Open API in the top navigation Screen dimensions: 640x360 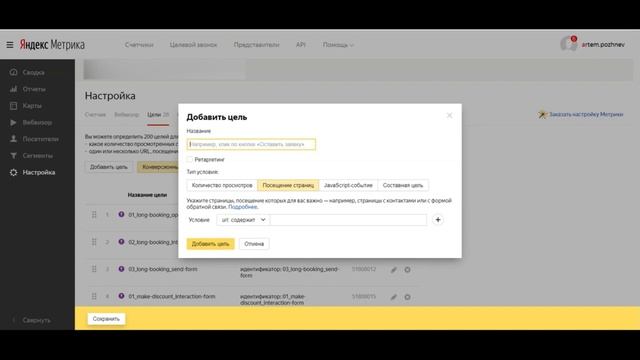pos(300,45)
